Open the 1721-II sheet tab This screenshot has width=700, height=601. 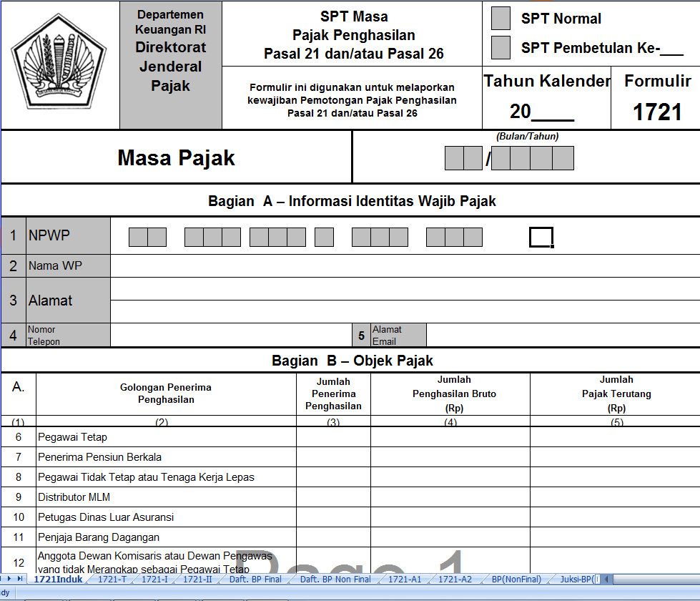point(197,579)
